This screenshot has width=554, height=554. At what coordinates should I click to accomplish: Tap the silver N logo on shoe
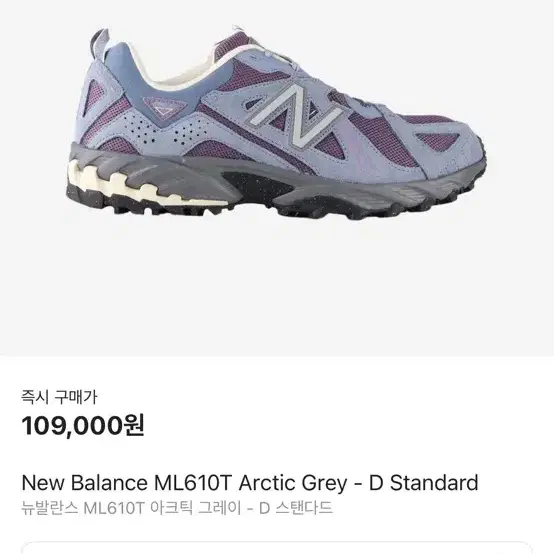[296, 115]
